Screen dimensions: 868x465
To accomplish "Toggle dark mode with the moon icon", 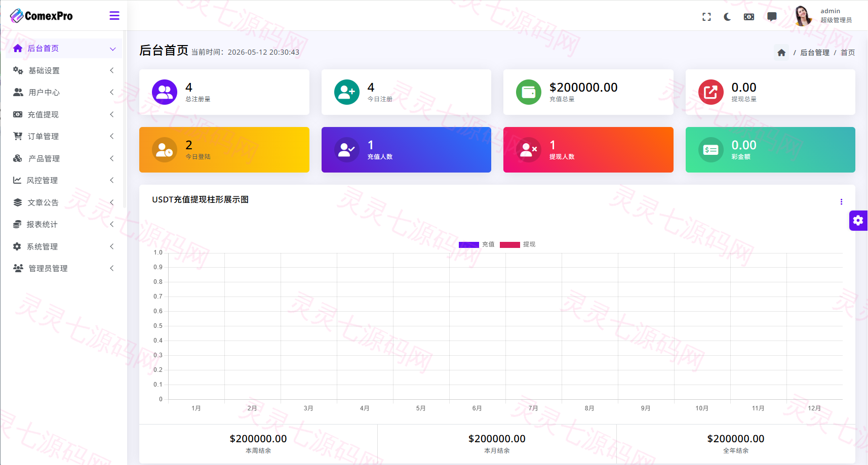I will (727, 17).
